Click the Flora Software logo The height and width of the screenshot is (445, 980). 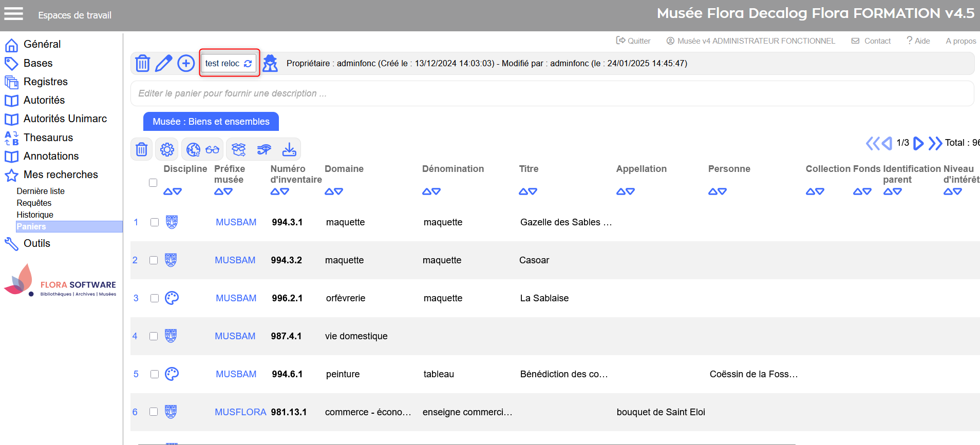(x=60, y=280)
